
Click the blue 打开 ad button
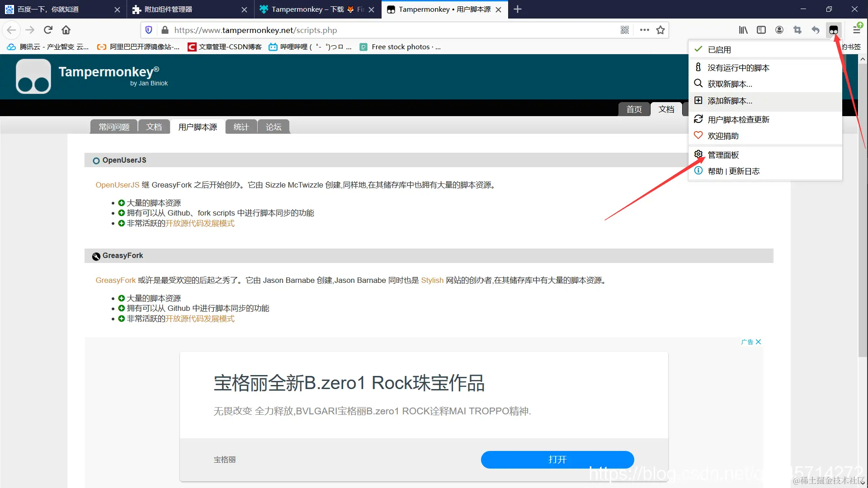click(557, 459)
